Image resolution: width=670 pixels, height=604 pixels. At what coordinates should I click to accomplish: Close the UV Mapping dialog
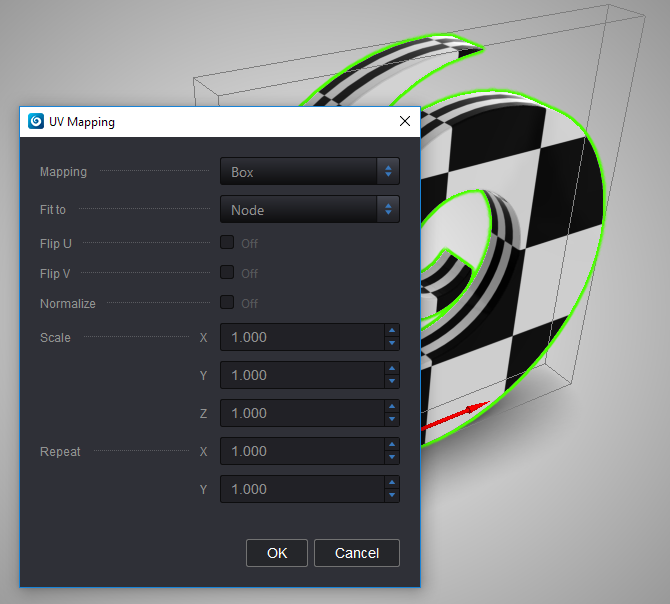405,121
